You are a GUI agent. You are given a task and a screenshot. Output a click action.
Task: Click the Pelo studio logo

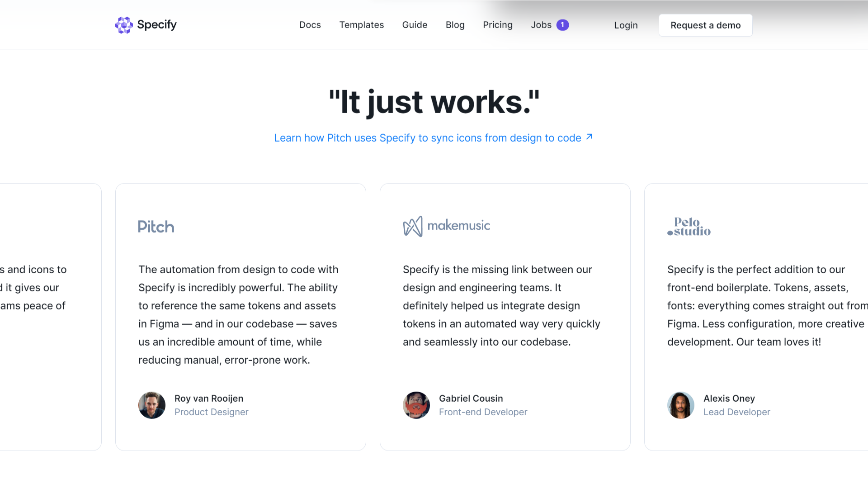689,227
